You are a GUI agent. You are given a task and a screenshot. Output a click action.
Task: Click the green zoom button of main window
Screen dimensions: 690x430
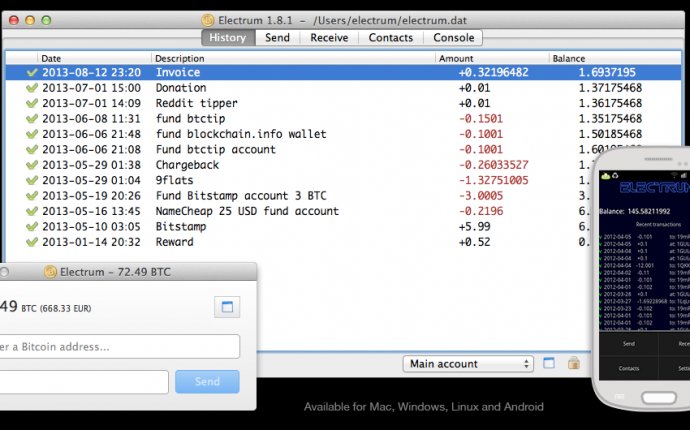pos(46,20)
